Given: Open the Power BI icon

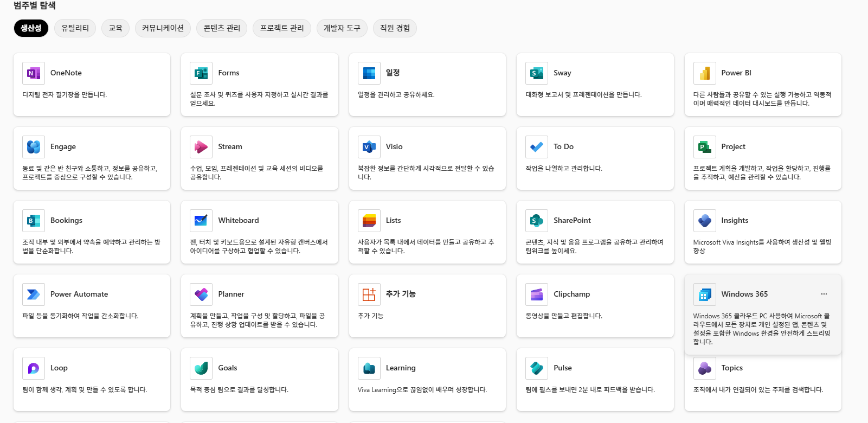Looking at the screenshot, I should point(705,73).
